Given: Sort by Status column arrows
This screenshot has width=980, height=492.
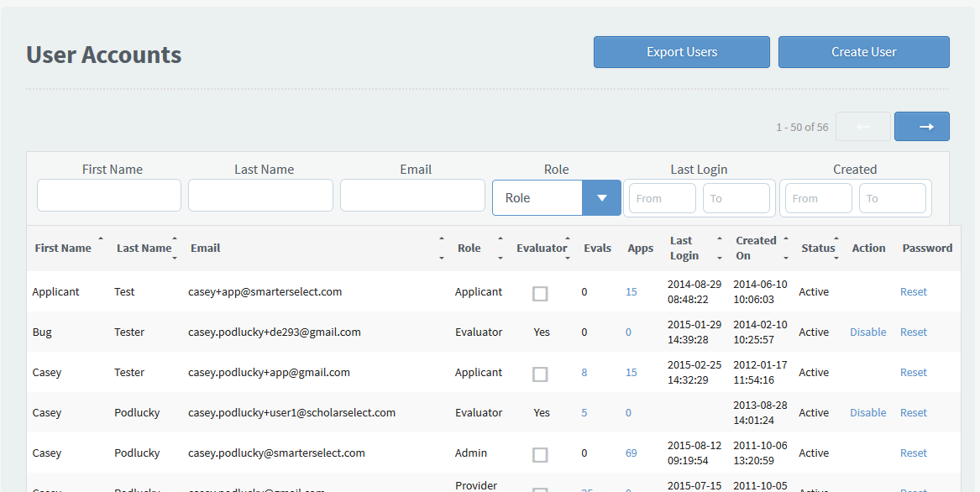Looking at the screenshot, I should [836, 248].
